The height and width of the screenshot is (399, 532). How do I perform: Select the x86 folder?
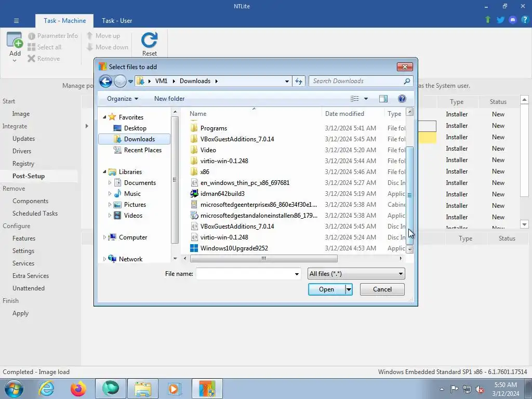pyautogui.click(x=205, y=172)
